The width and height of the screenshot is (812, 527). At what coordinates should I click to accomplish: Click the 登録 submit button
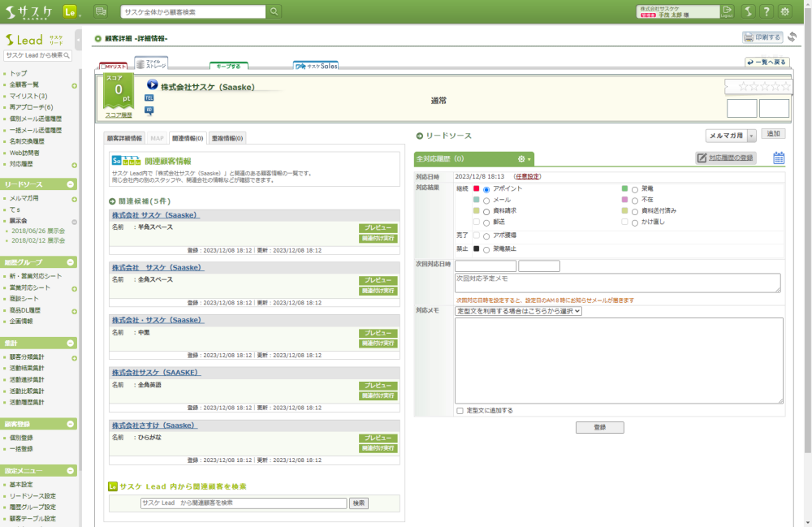[x=599, y=428]
